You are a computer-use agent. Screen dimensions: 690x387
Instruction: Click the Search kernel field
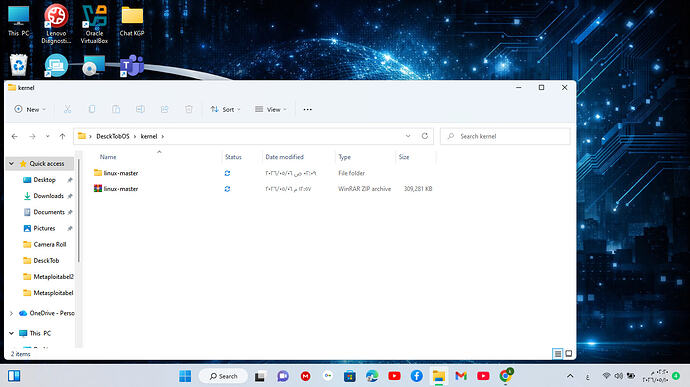(505, 136)
